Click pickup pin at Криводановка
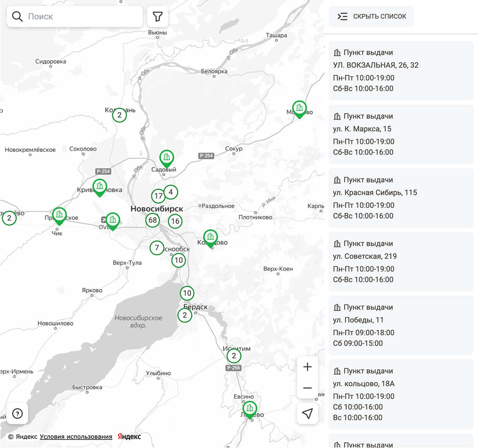Viewport: 478px width, 448px height. point(100,187)
